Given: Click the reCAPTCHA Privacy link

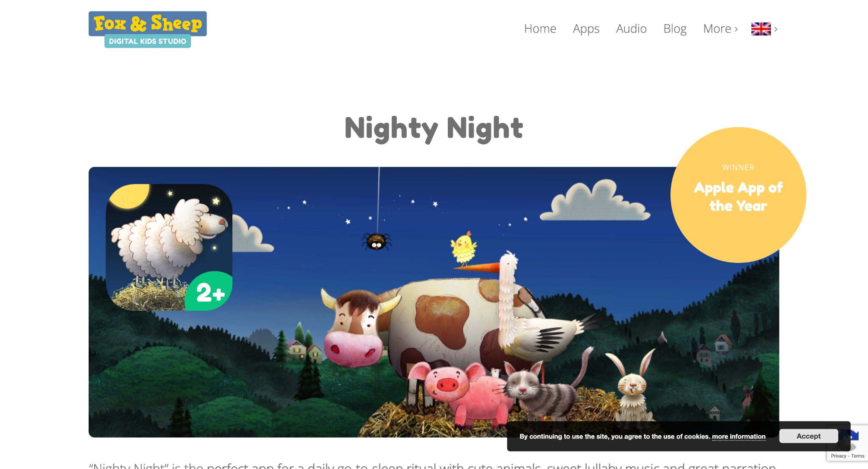Looking at the screenshot, I should [x=838, y=456].
